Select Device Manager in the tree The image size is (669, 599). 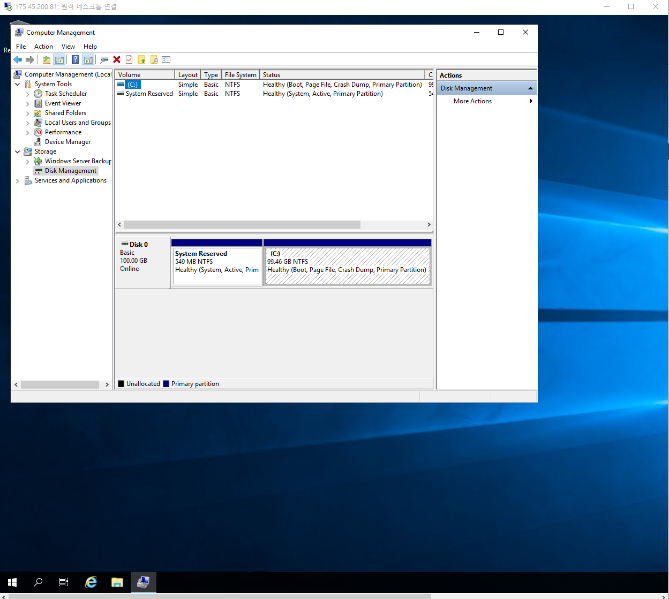click(x=67, y=142)
